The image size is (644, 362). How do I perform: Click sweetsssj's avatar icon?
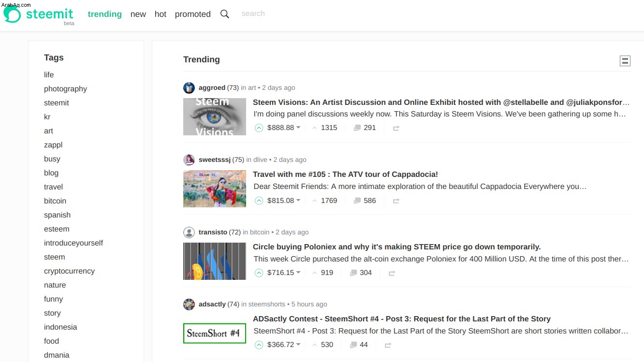pos(189,160)
